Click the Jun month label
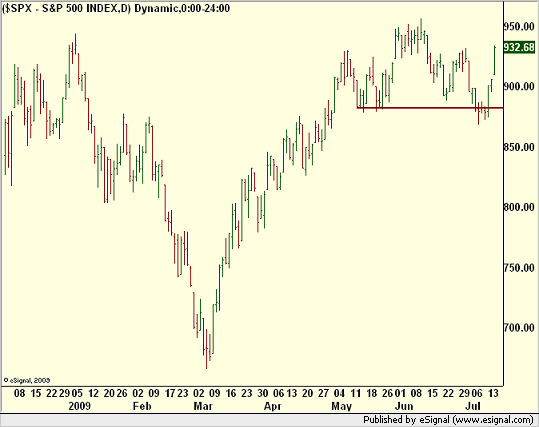The image size is (539, 427). tap(404, 406)
